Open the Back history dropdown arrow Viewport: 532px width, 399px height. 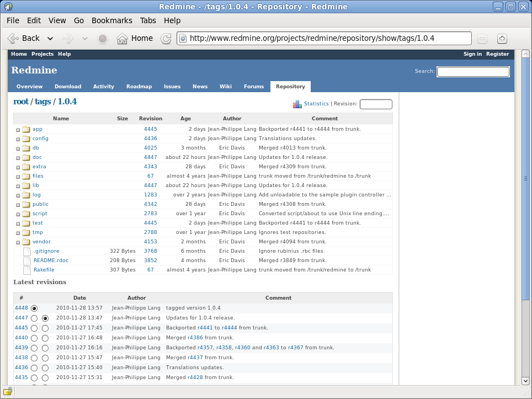(x=50, y=38)
